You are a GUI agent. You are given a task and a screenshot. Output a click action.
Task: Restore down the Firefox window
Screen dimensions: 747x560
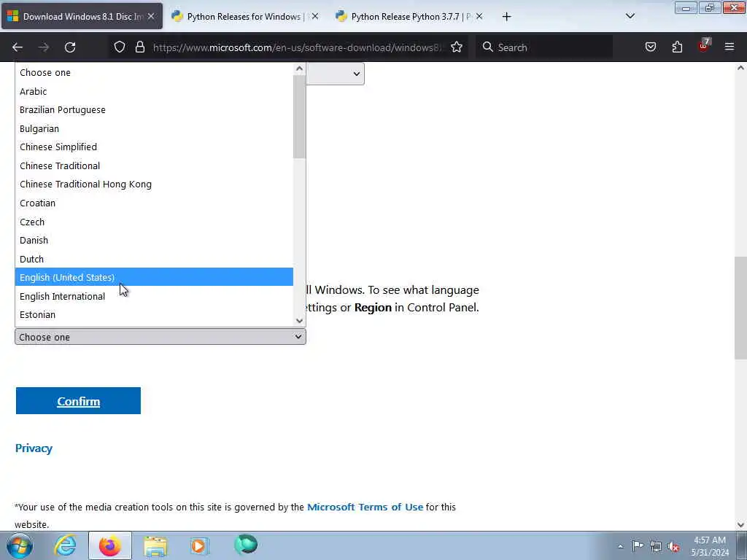[x=710, y=7]
